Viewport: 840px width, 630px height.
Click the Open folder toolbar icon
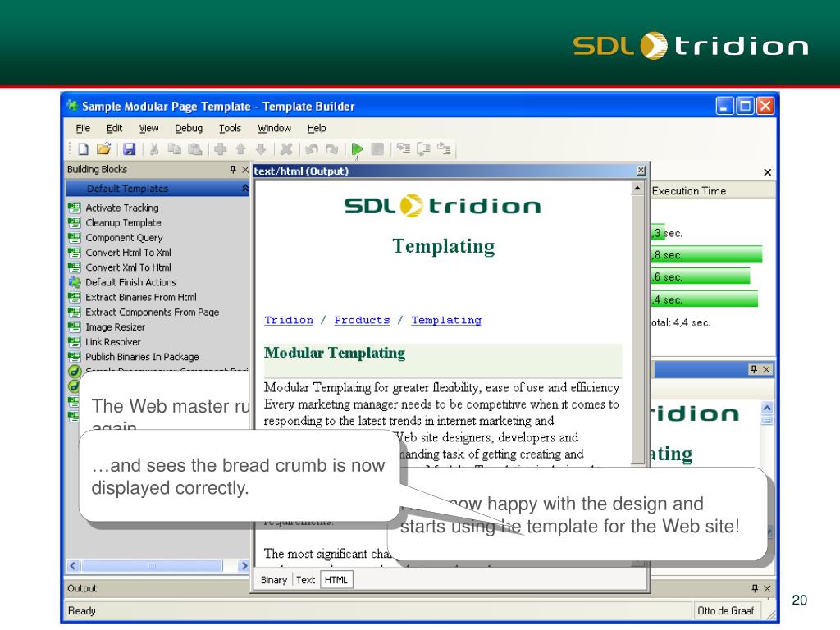coord(103,149)
